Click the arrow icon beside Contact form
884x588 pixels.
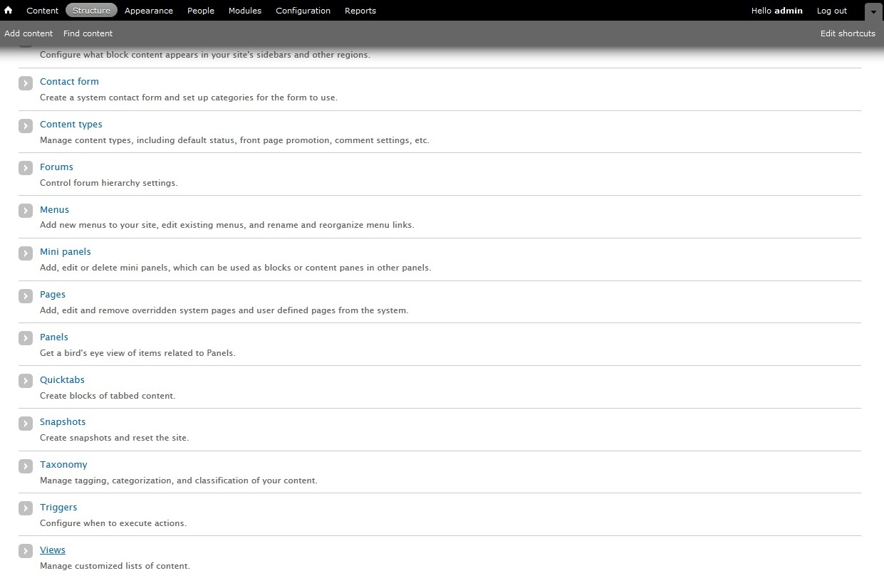26,83
